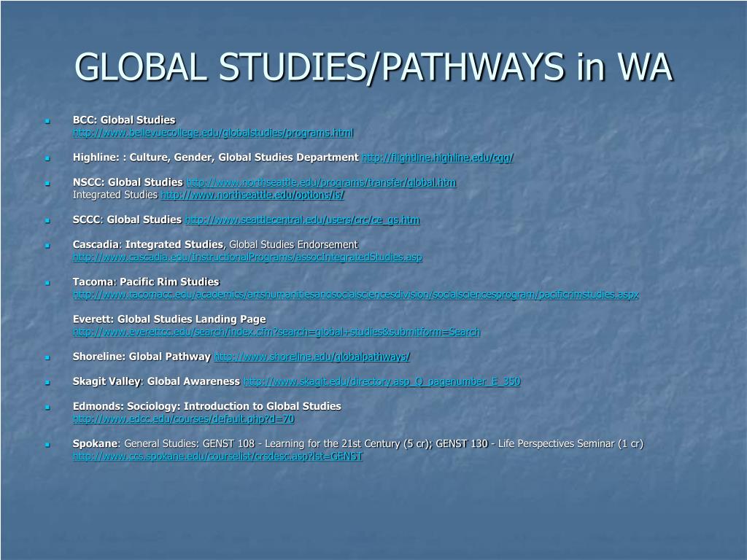Open the seattlecentral.edu ce_gs.htm link
The image size is (747, 560).
pos(302,220)
